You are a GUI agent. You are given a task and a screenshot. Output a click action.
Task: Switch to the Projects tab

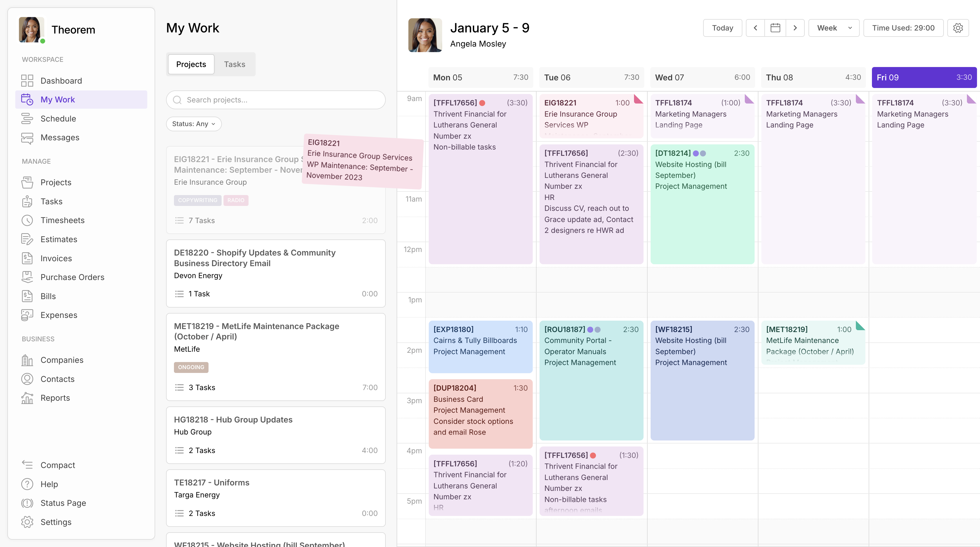tap(191, 64)
